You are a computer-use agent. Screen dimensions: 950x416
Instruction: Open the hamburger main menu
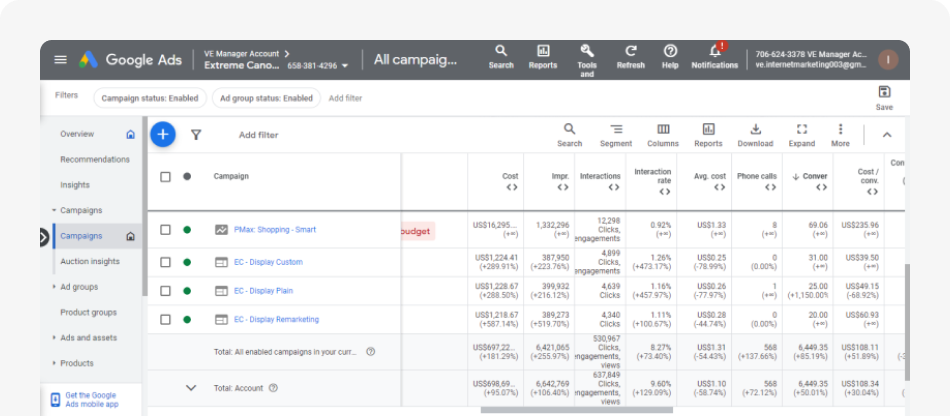(x=61, y=59)
